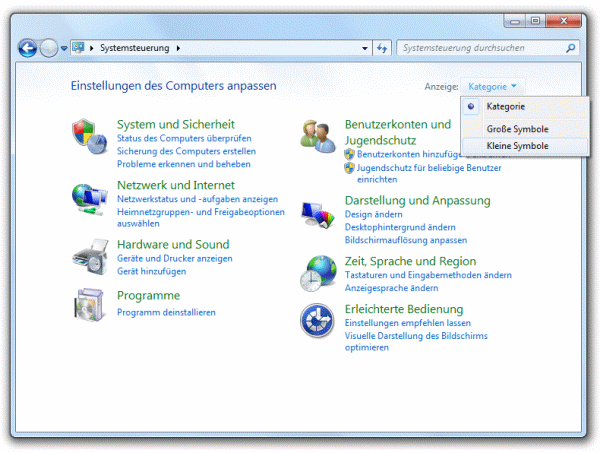Click the back navigation arrow button
Image resolution: width=600 pixels, height=453 pixels.
pos(28,48)
